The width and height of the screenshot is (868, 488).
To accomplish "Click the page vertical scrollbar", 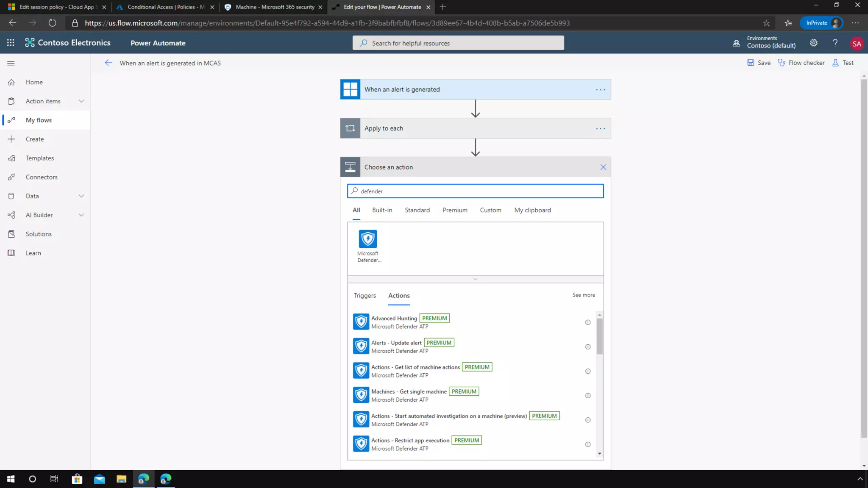I will point(864,258).
